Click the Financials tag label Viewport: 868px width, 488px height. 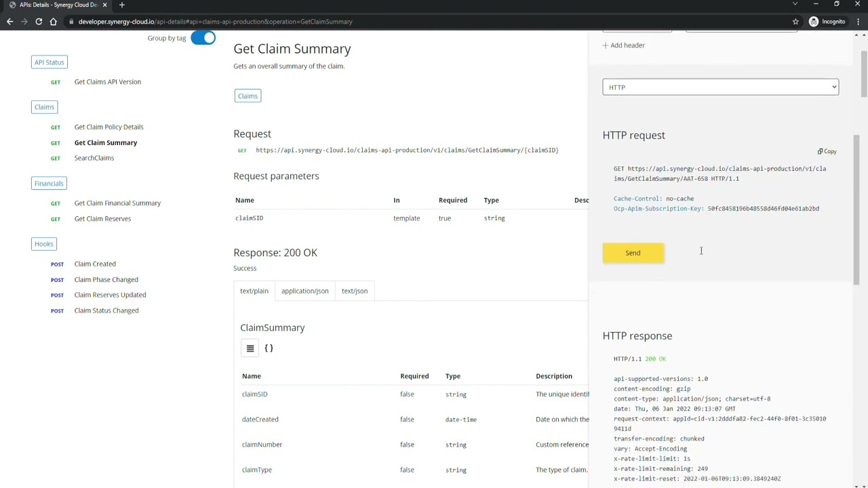click(x=49, y=184)
